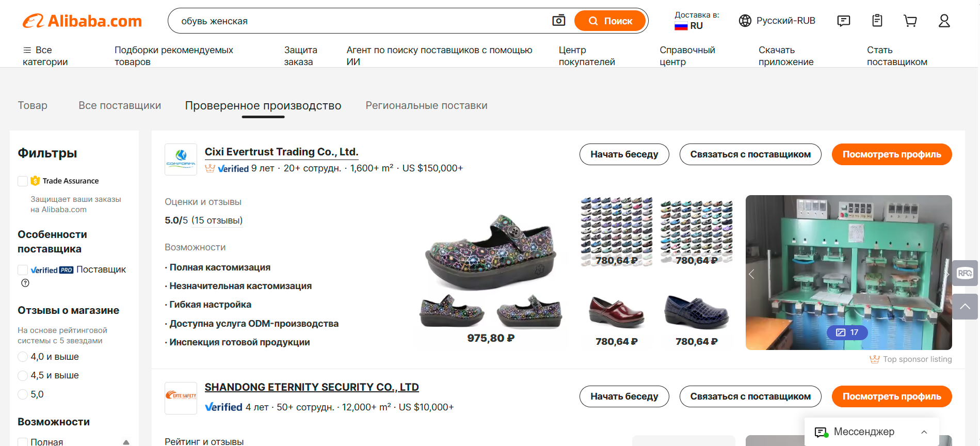Open the orders clipboard icon
The height and width of the screenshot is (446, 980).
[877, 21]
